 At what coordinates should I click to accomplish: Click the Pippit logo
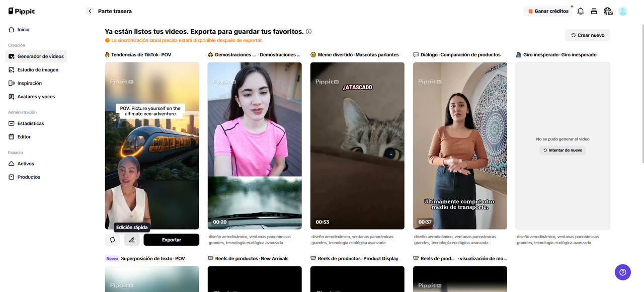pyautogui.click(x=22, y=11)
